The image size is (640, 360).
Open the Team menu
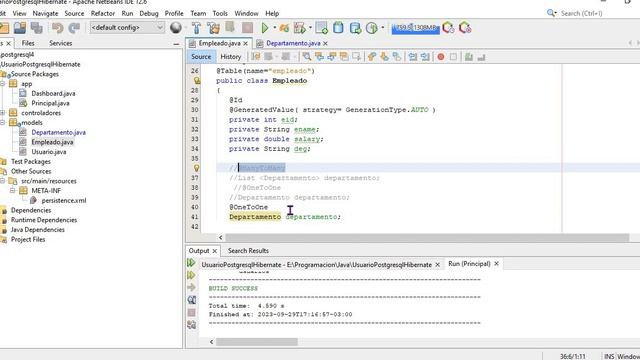198,13
